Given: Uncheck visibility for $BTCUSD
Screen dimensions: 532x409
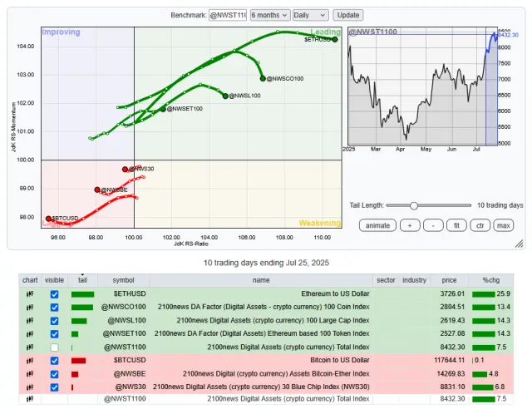Looking at the screenshot, I should coord(54,361).
